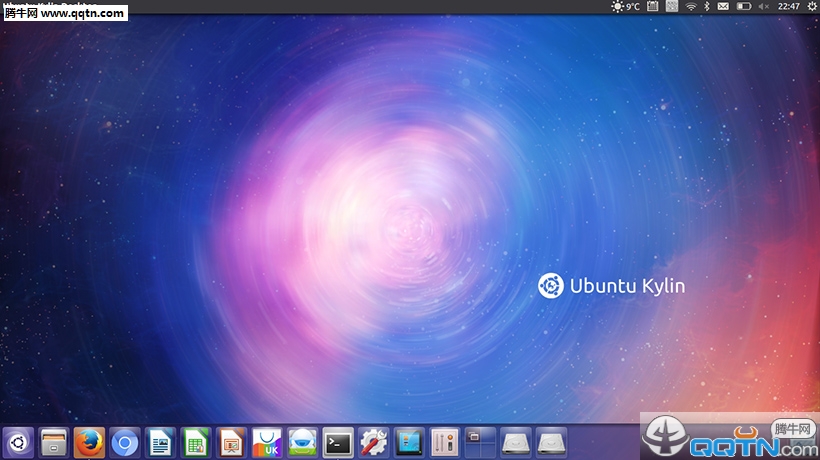Open Ubuntu Kylin Software Center
Image resolution: width=820 pixels, height=460 pixels.
(x=267, y=443)
